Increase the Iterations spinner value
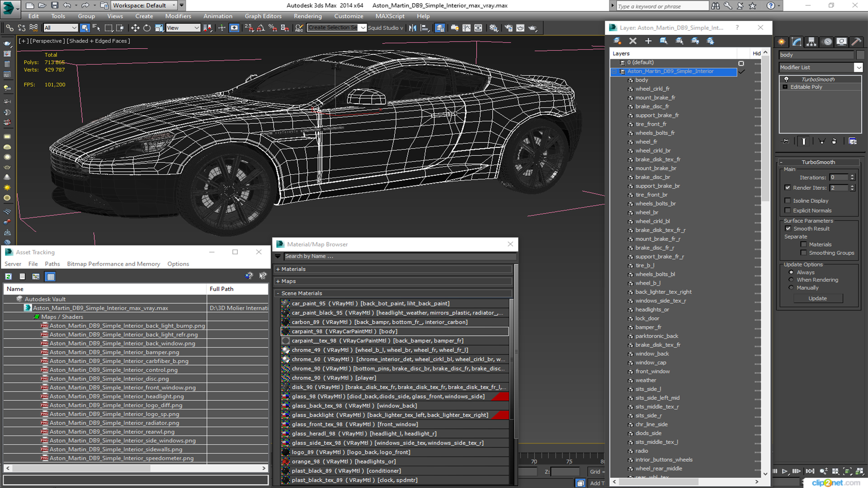The height and width of the screenshot is (488, 868). pos(852,176)
